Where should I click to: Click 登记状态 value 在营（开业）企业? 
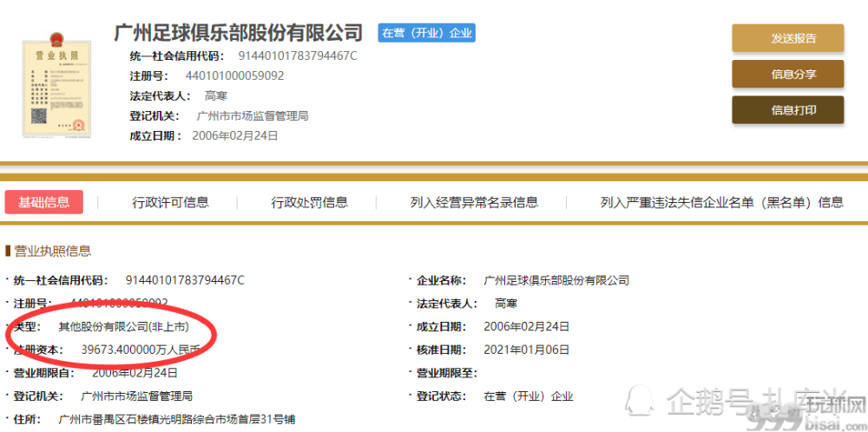(x=529, y=396)
